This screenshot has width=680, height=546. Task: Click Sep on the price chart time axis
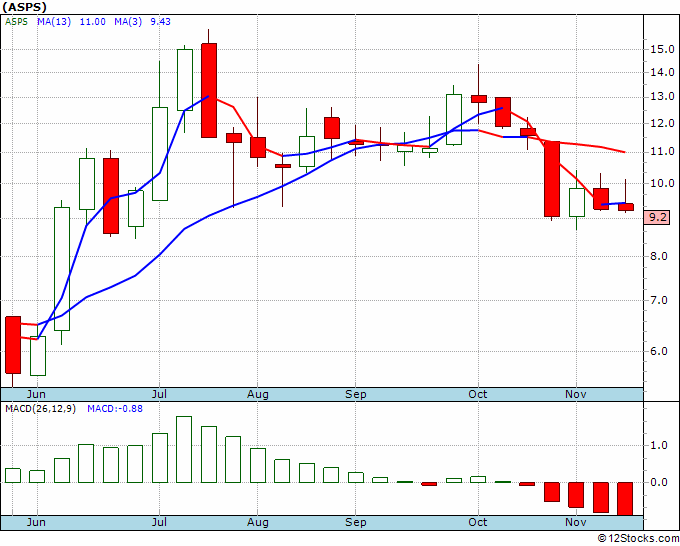click(356, 395)
